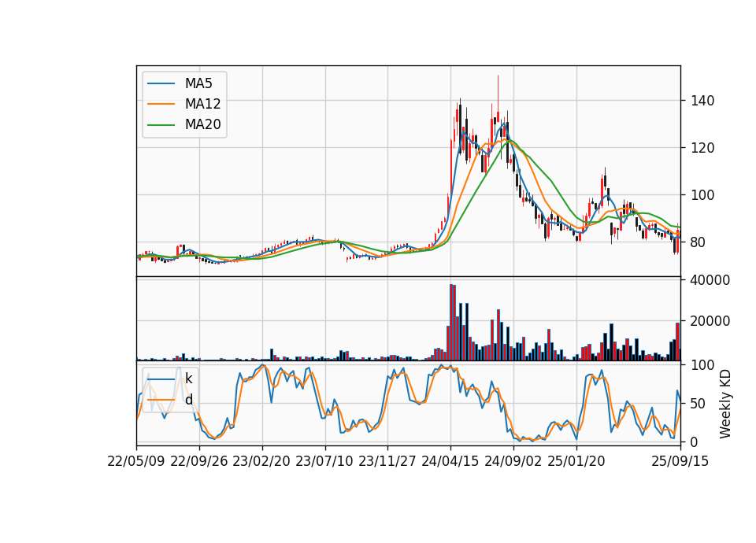Click the 140 price axis tick
The height and width of the screenshot is (543, 756).
(702, 101)
